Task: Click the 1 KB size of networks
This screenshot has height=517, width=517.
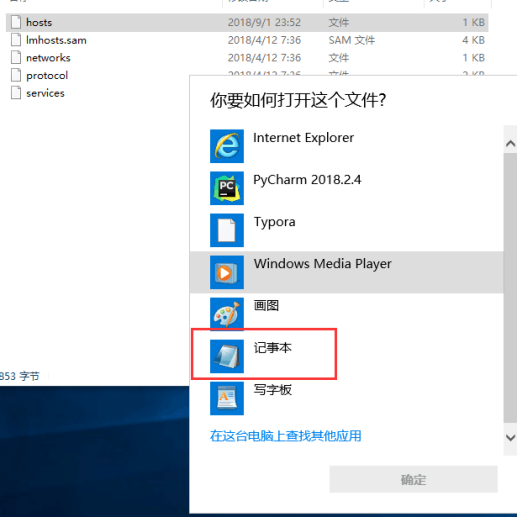Action: coord(473,58)
